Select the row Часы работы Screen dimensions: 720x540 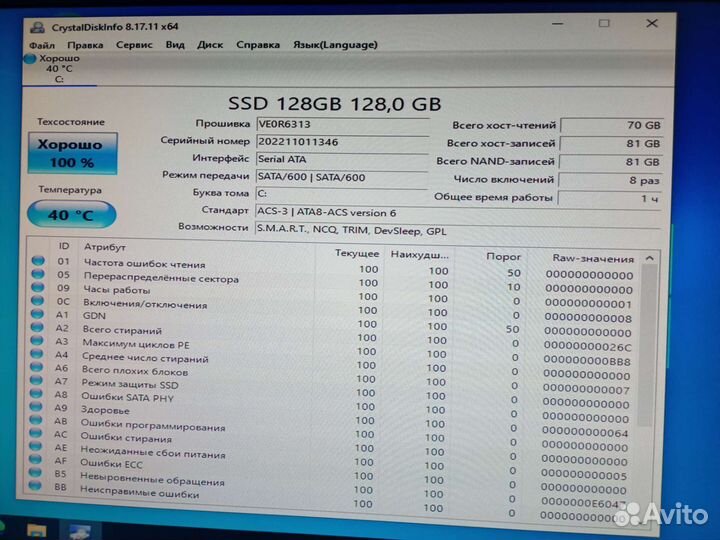click(x=339, y=295)
